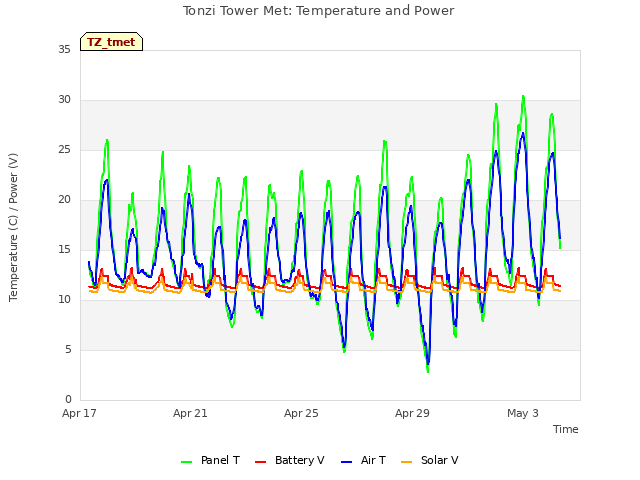Click the 25 y-axis tick label

(x=64, y=150)
